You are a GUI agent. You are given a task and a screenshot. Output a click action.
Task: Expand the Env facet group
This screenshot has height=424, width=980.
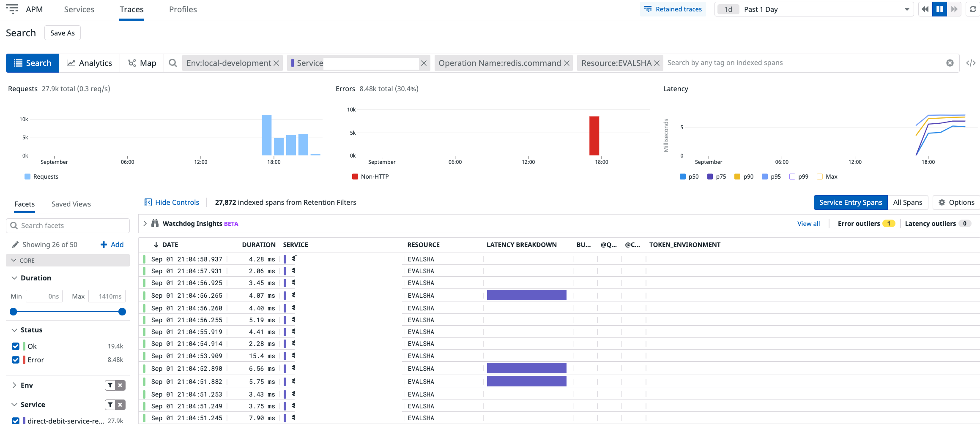14,385
